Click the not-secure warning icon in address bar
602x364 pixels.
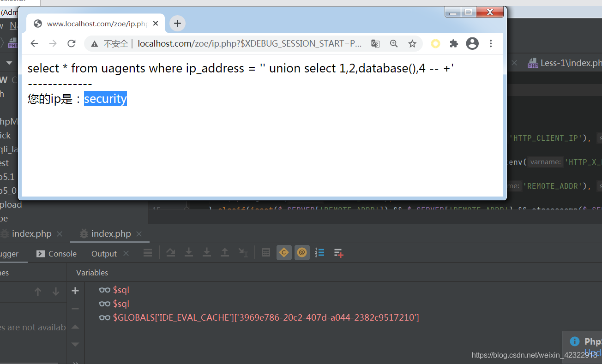[x=95, y=44]
